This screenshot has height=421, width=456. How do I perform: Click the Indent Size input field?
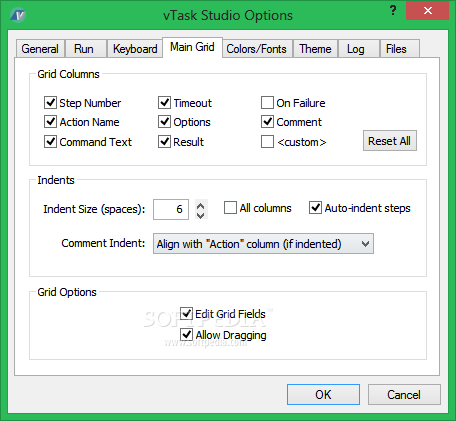point(171,209)
